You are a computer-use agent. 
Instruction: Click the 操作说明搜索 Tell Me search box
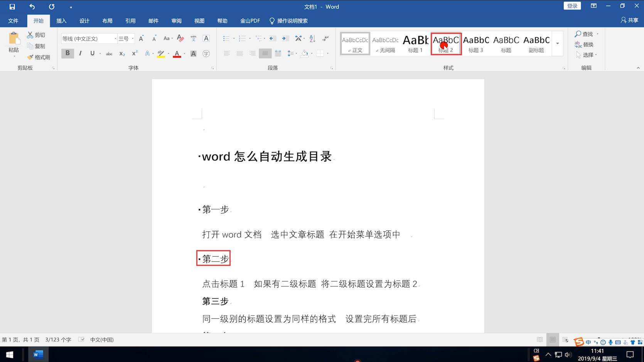(288, 21)
